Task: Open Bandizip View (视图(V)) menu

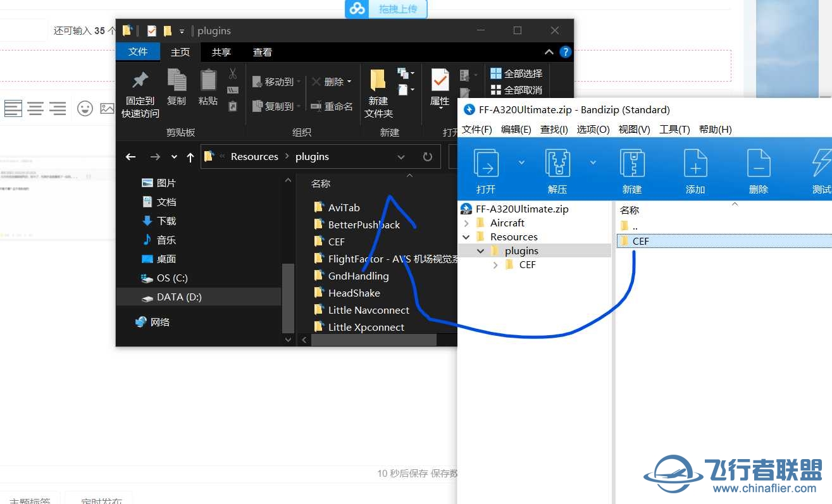Action: [635, 129]
